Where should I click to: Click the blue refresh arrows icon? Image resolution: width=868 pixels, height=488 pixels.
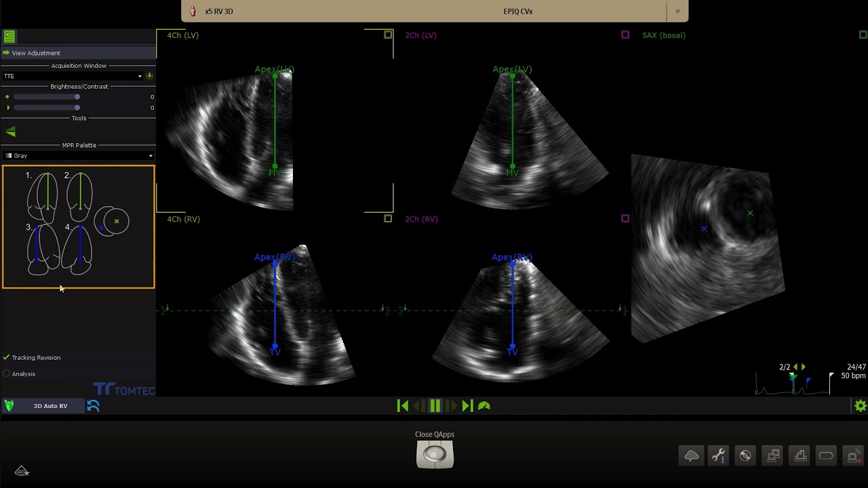coord(94,405)
